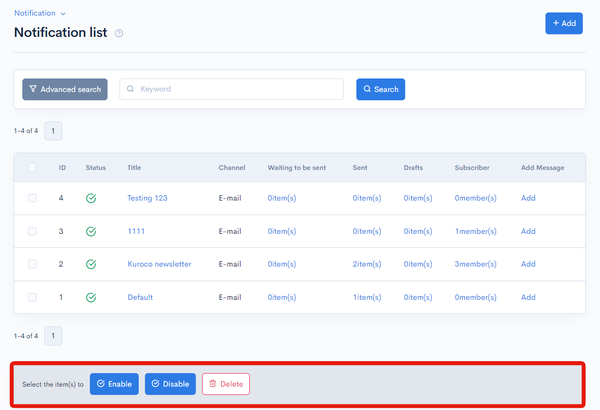Screen dimensions: 600x410
Task: Click the E-mail channel cell for Testing 123
Action: pyautogui.click(x=230, y=198)
